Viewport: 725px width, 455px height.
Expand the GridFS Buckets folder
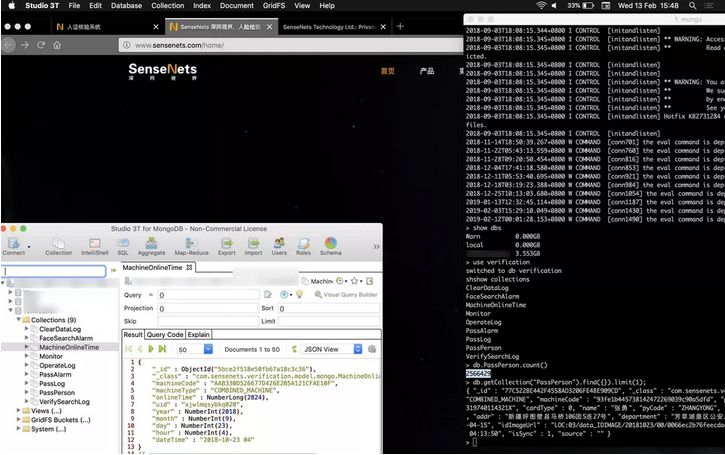[19, 419]
